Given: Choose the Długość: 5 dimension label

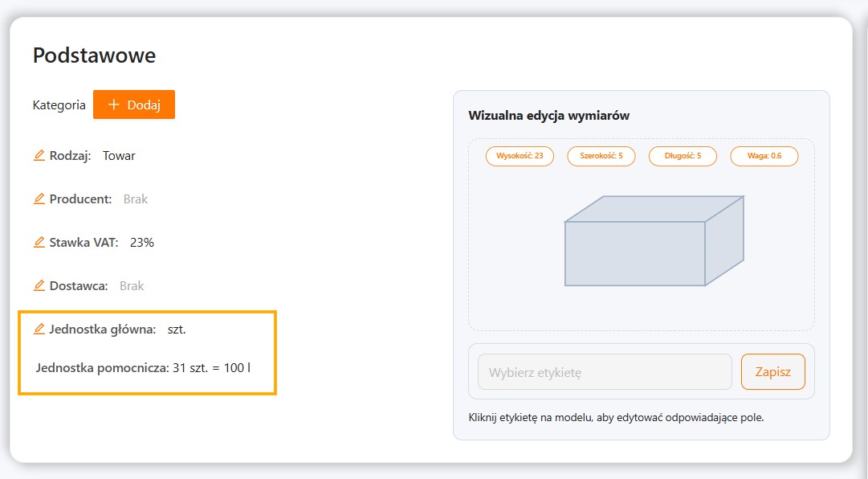Looking at the screenshot, I should 683,156.
